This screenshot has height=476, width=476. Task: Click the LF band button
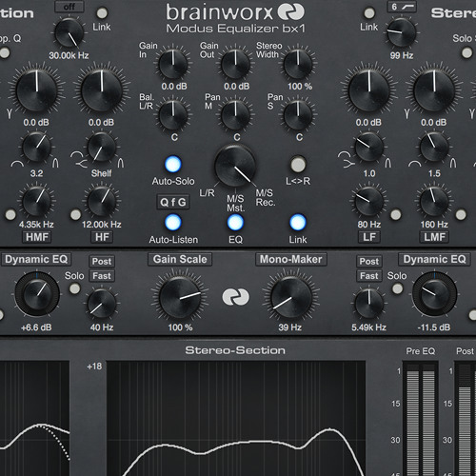369,237
